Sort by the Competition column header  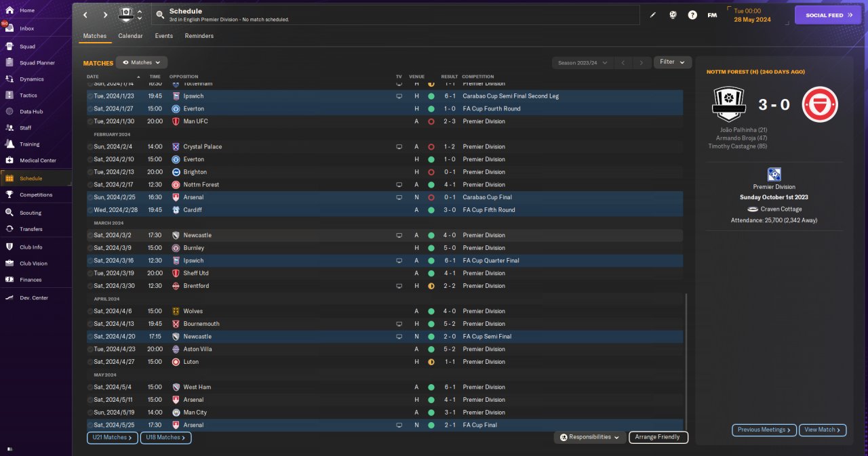tap(478, 77)
